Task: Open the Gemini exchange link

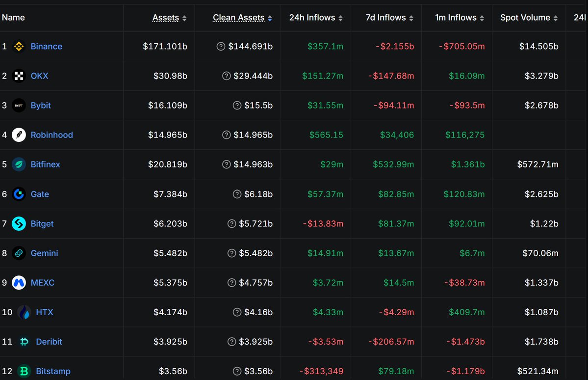Action: coord(44,253)
